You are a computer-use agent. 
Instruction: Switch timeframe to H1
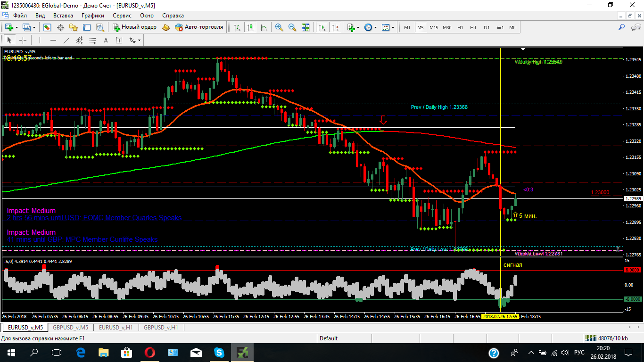[460, 27]
